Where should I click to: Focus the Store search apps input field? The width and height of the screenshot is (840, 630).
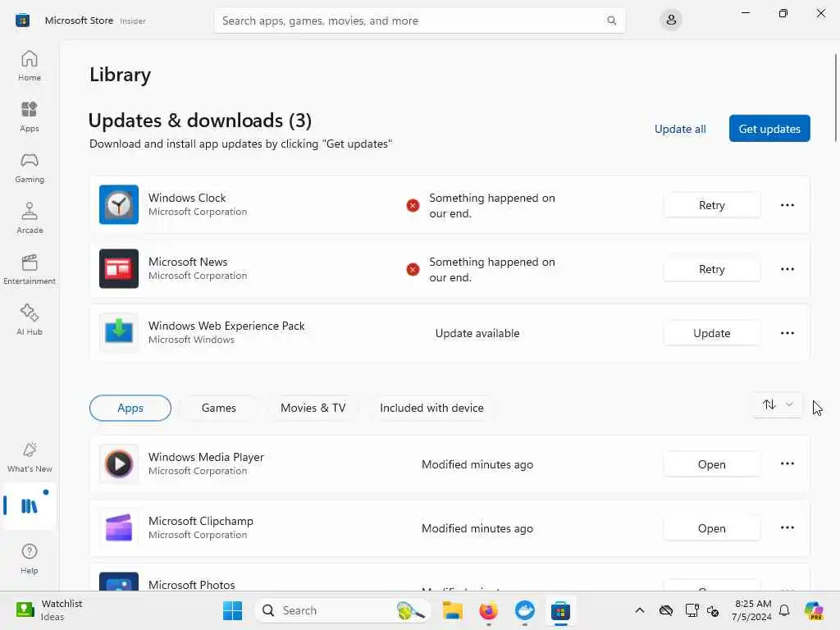click(419, 21)
